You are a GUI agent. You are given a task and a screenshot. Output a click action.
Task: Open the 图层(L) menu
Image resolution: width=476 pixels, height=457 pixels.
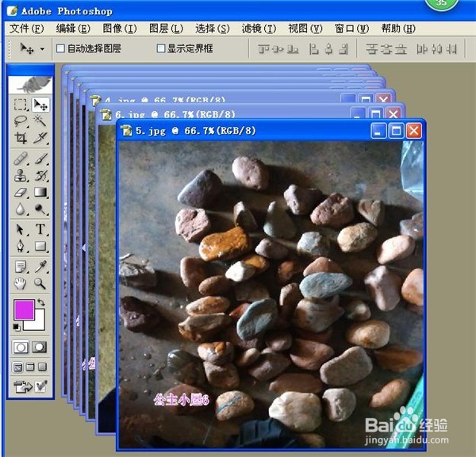coord(166,29)
